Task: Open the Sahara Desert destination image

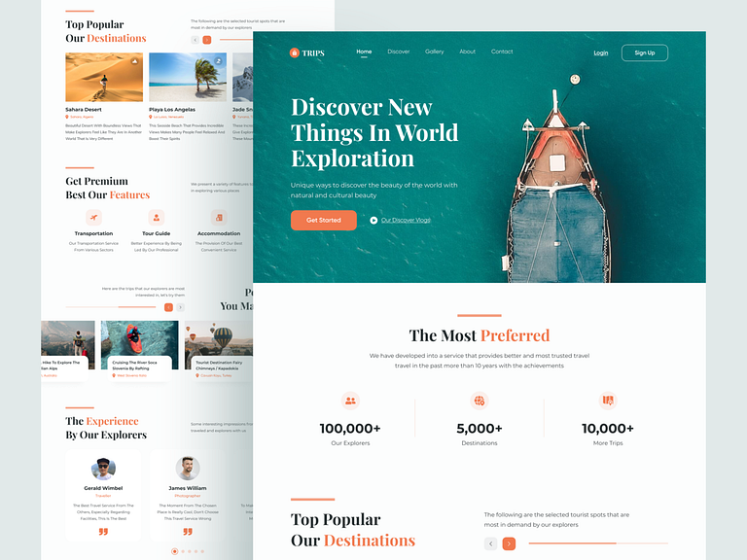Action: click(x=104, y=77)
